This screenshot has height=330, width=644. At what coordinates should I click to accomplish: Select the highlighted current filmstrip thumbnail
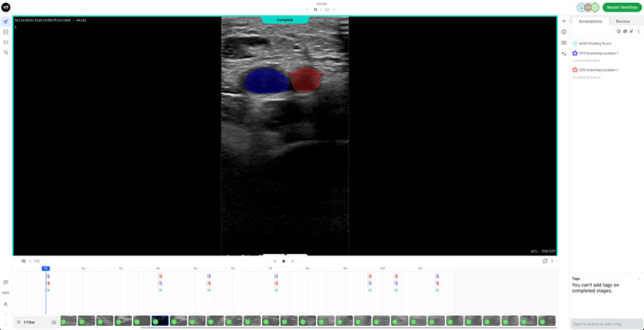click(x=160, y=321)
